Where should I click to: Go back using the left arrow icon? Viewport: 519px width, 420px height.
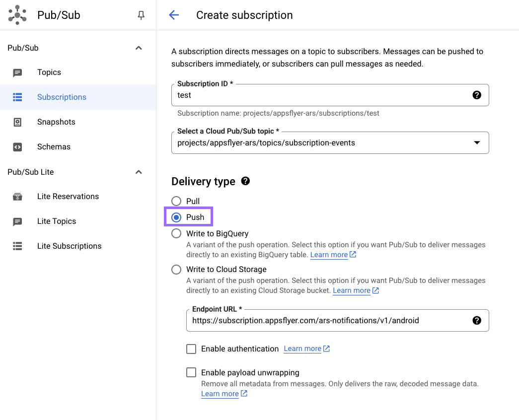click(x=174, y=15)
